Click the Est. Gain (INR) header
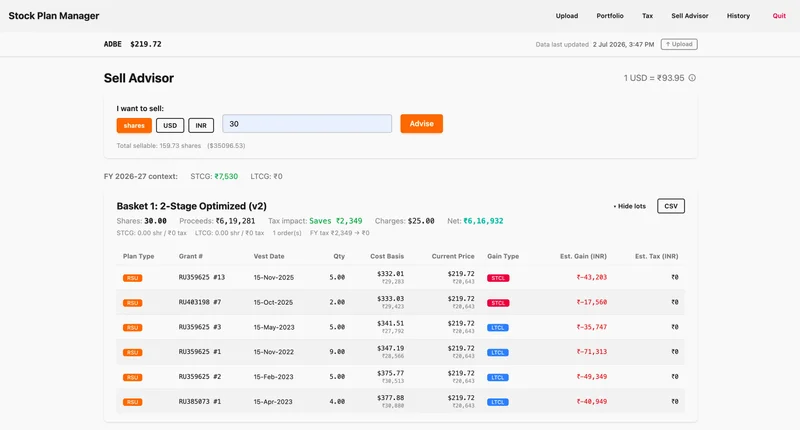 (583, 256)
